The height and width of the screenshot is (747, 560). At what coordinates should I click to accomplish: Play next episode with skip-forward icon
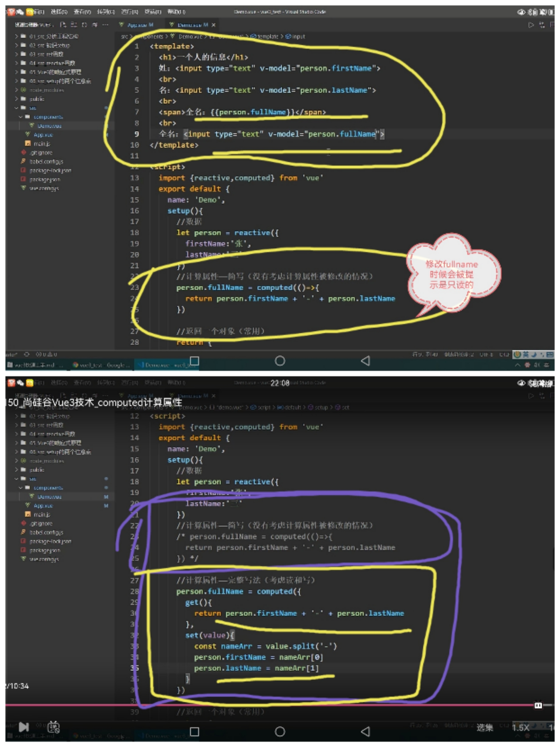tap(24, 727)
